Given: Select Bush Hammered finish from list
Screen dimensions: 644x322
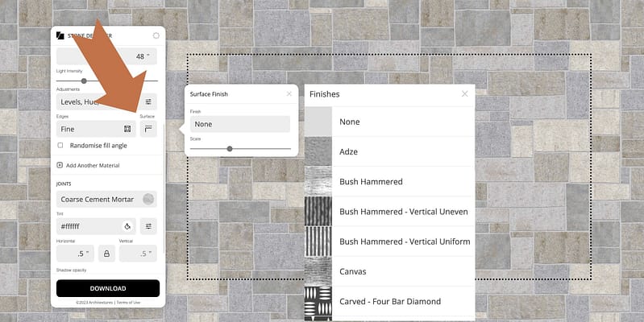Looking at the screenshot, I should (371, 182).
